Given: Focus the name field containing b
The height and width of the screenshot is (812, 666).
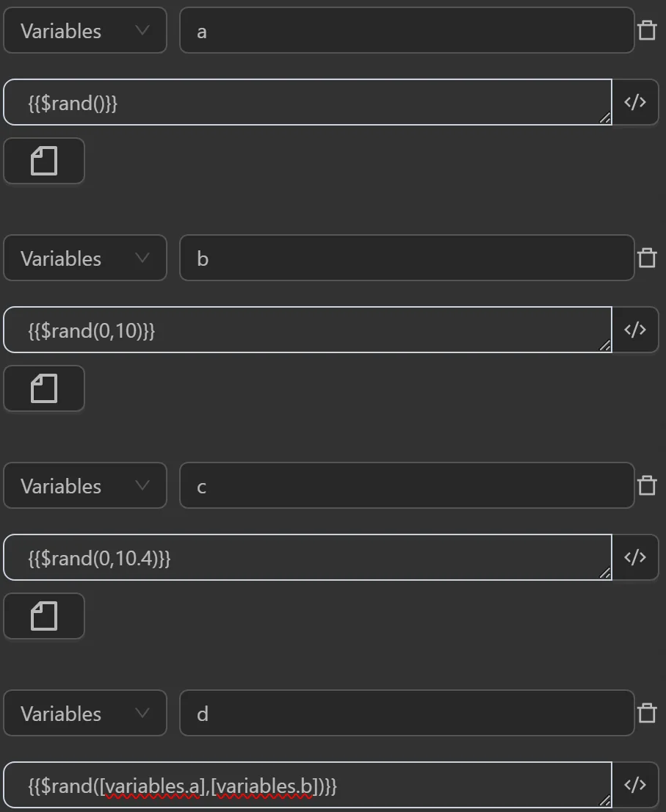Looking at the screenshot, I should click(x=407, y=258).
